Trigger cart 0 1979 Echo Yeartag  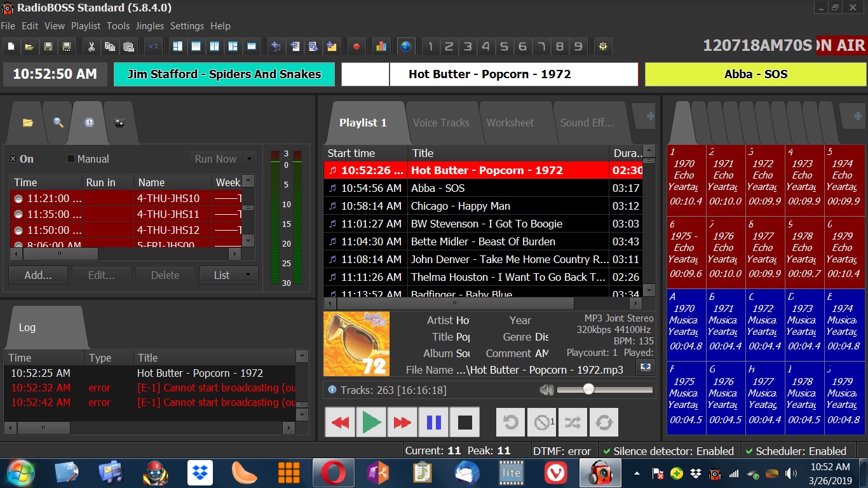pyautogui.click(x=845, y=253)
